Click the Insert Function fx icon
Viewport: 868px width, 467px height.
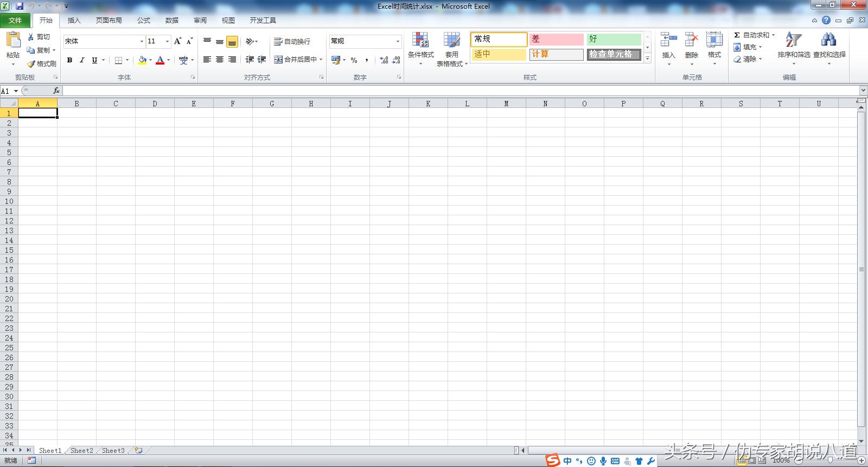pos(56,91)
